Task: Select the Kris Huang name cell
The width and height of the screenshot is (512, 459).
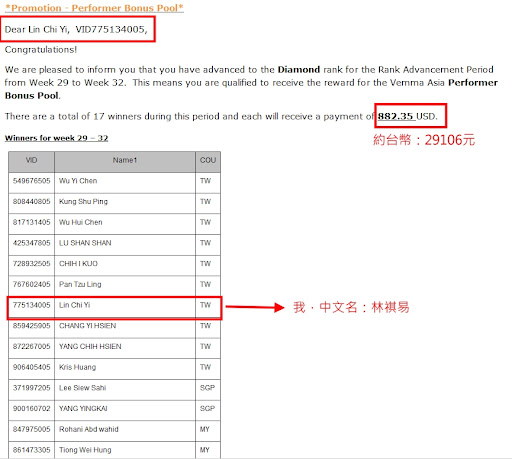Action: coord(125,368)
